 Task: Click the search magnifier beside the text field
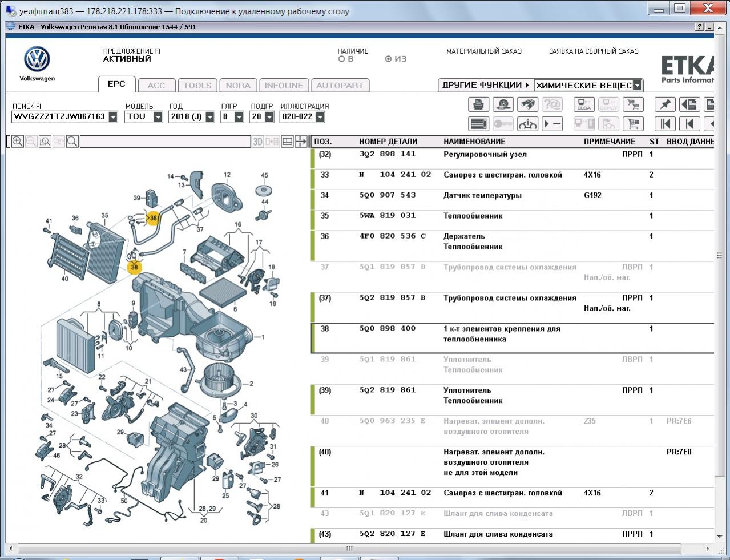[72, 142]
